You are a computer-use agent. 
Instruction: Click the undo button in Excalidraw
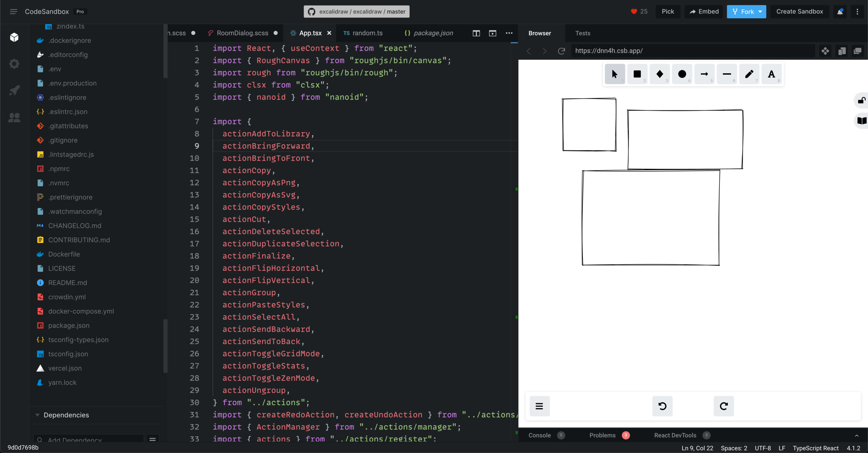point(662,406)
